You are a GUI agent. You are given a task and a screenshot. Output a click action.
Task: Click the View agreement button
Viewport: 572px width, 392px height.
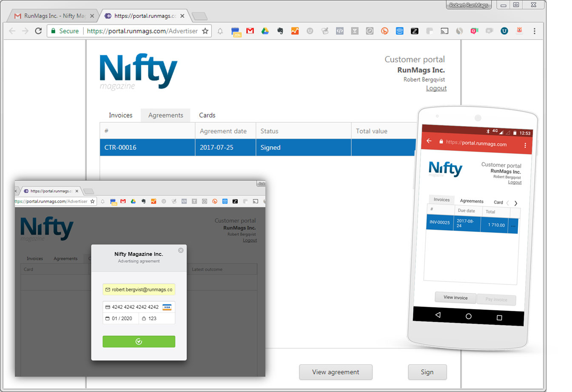336,372
